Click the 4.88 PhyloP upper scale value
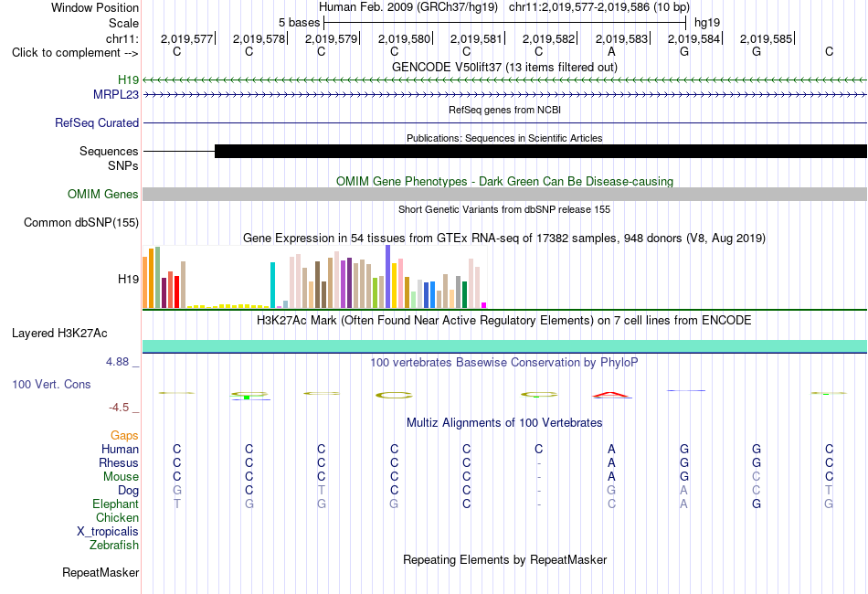Viewport: 868px width, 594px height. [117, 362]
